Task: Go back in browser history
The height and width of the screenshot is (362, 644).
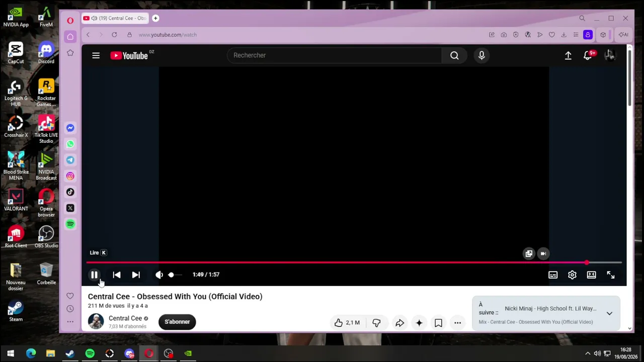Action: coord(88,35)
